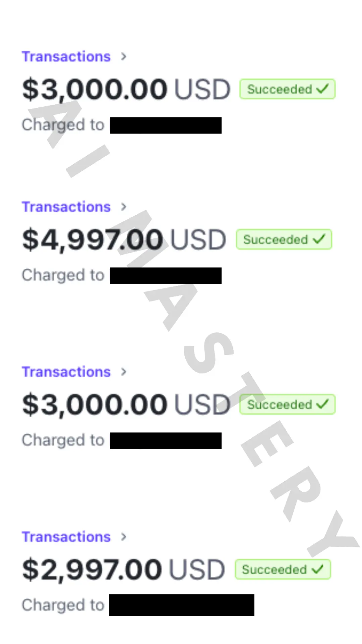Click the chevron arrow above $2,997.00 amount
Screen dimensions: 362x644
coord(124,537)
